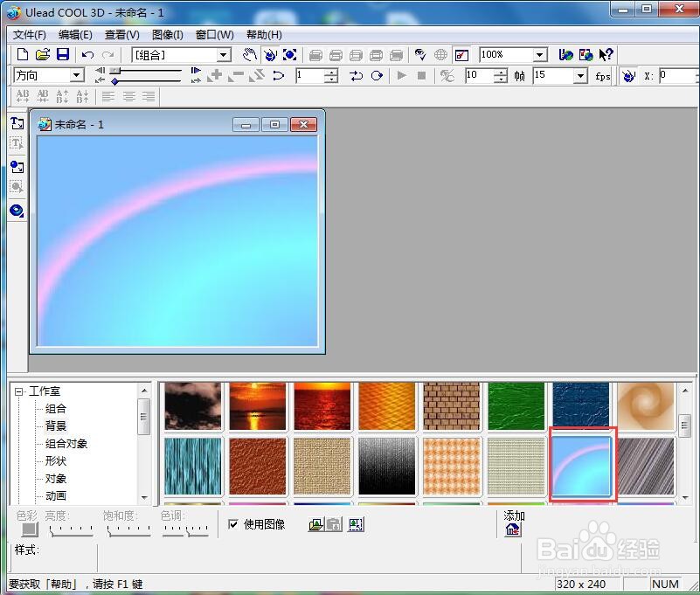Choose the green marble background thumbnail
The image size is (700, 595).
516,406
